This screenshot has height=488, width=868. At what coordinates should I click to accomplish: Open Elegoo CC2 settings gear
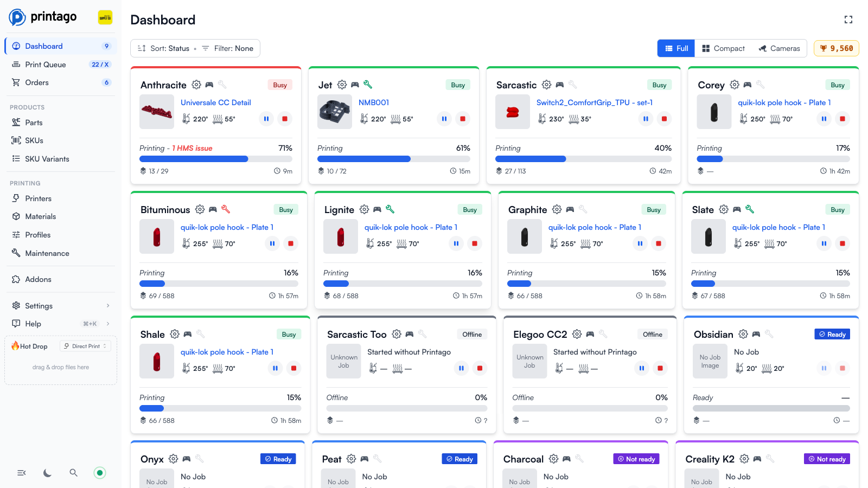[577, 334]
